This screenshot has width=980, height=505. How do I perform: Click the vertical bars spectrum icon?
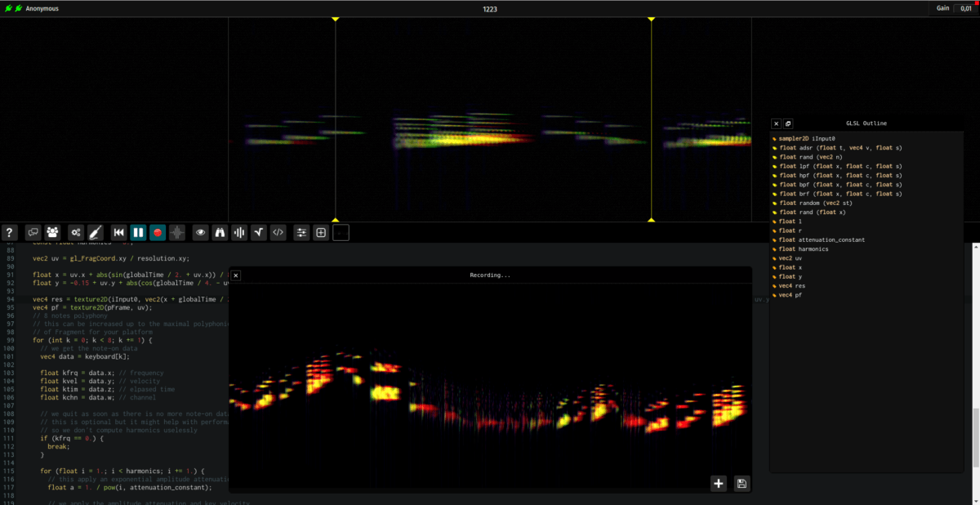239,233
